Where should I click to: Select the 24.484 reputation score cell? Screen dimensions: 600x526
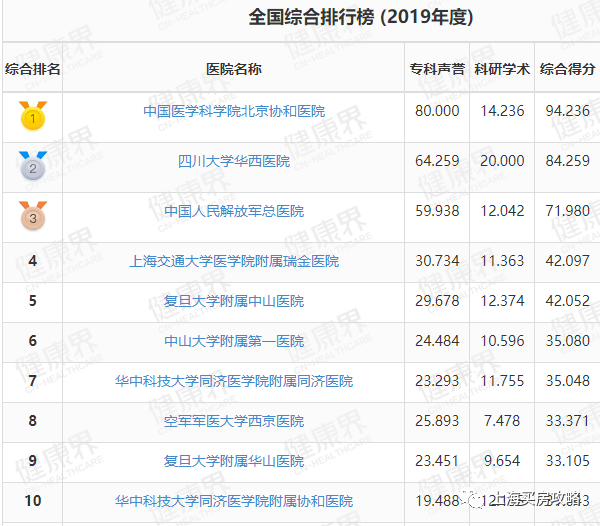(437, 341)
